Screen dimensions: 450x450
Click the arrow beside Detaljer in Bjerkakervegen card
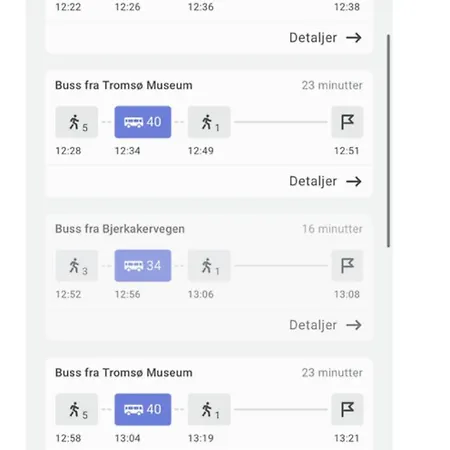[x=354, y=325]
